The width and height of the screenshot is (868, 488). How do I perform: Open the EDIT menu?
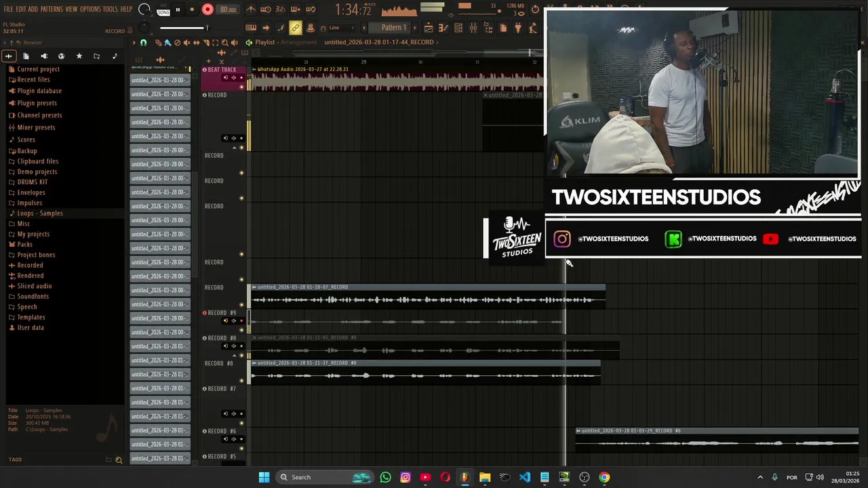point(21,9)
